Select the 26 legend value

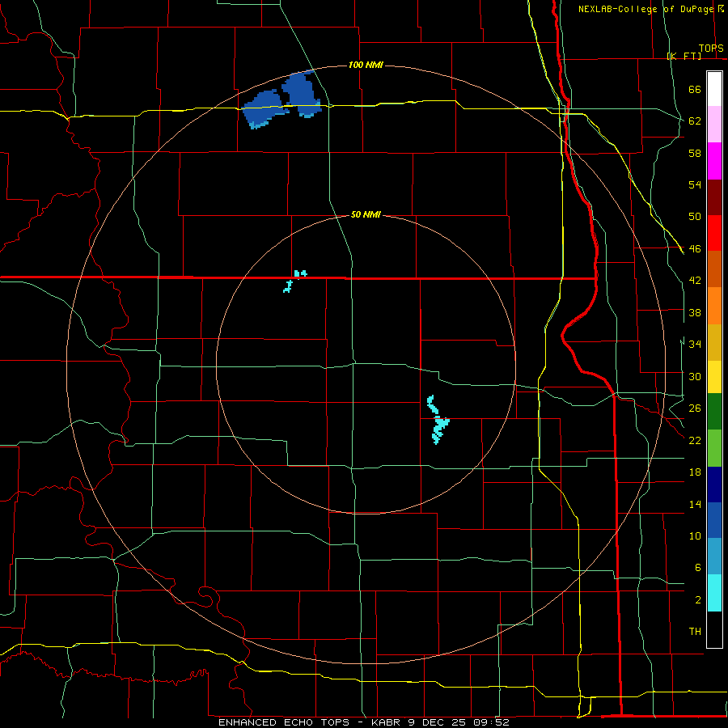[695, 408]
